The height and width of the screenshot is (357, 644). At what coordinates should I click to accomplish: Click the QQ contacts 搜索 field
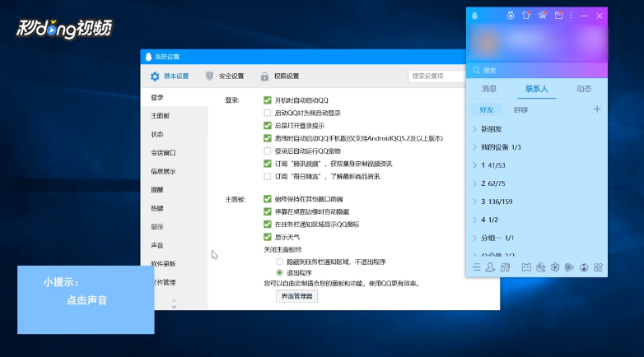click(x=537, y=70)
